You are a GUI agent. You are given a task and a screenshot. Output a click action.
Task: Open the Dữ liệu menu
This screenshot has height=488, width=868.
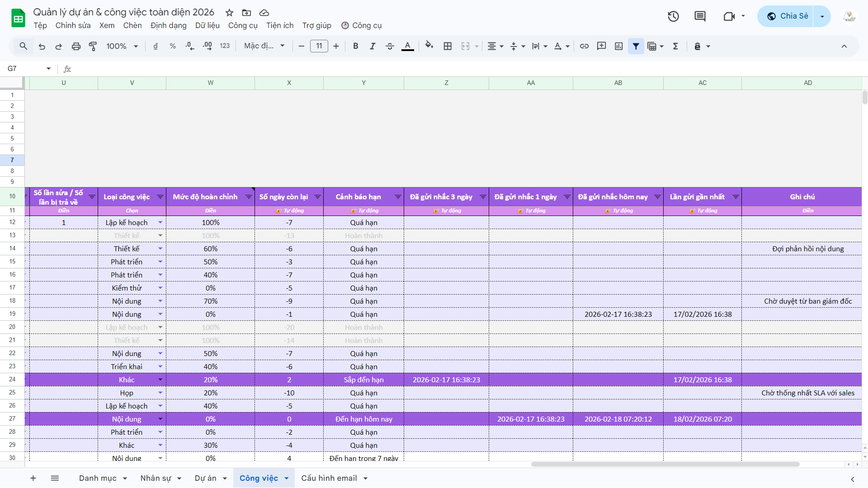click(207, 25)
